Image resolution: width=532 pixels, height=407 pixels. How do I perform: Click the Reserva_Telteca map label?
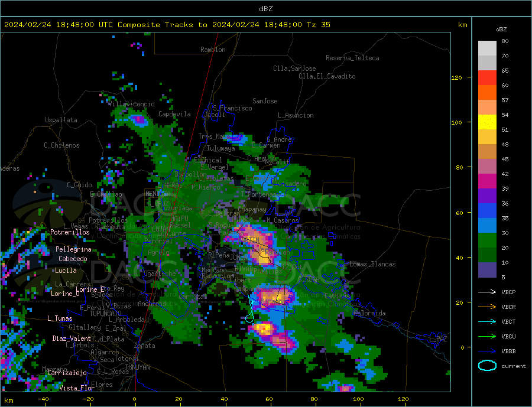tap(352, 58)
